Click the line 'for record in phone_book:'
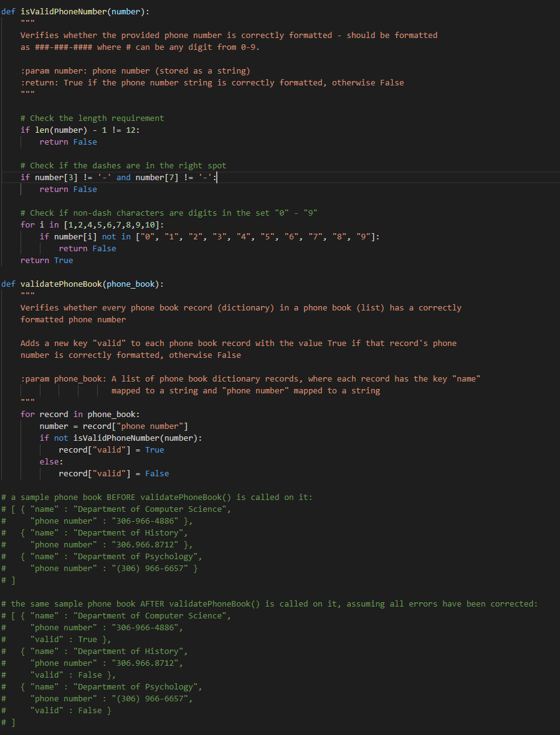560x735 pixels. [x=80, y=415]
